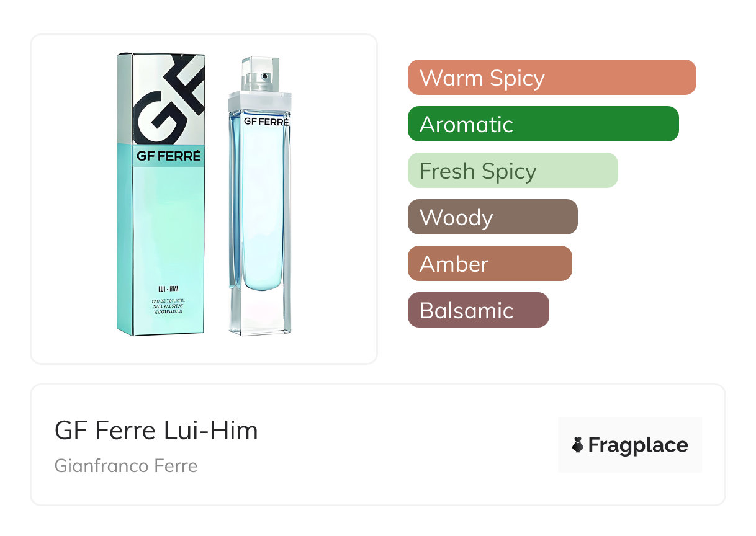Screen dimensions: 756x536
Task: Click the LUI - HIM text on the box
Action: 169,289
